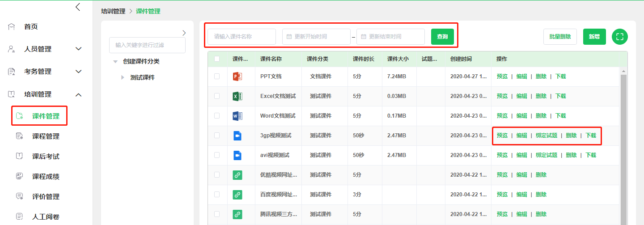Click the comment icon beside 评价管理
This screenshot has width=644, height=225.
tap(19, 196)
